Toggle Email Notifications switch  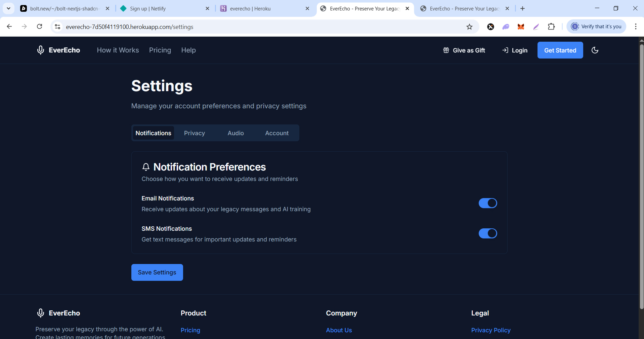(488, 203)
